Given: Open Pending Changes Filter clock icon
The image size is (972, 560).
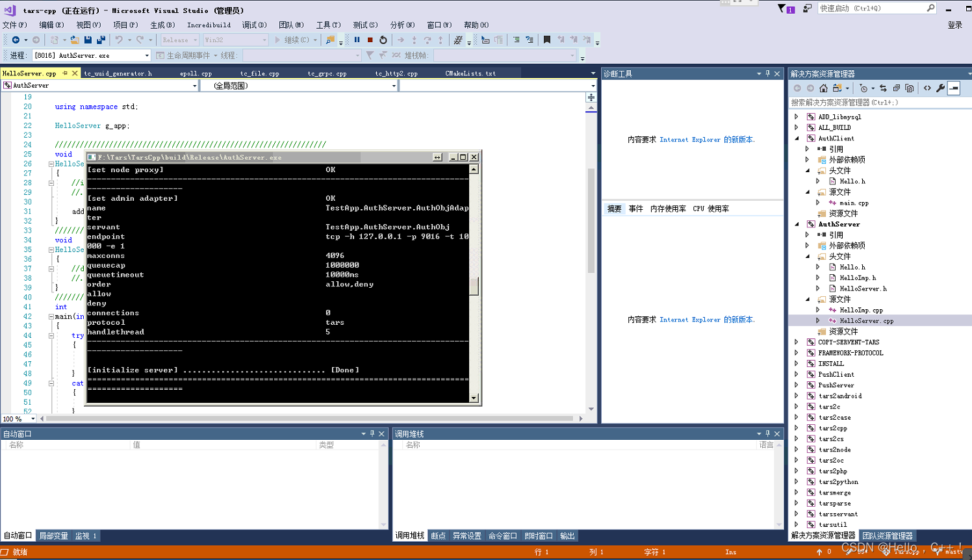Looking at the screenshot, I should [863, 88].
